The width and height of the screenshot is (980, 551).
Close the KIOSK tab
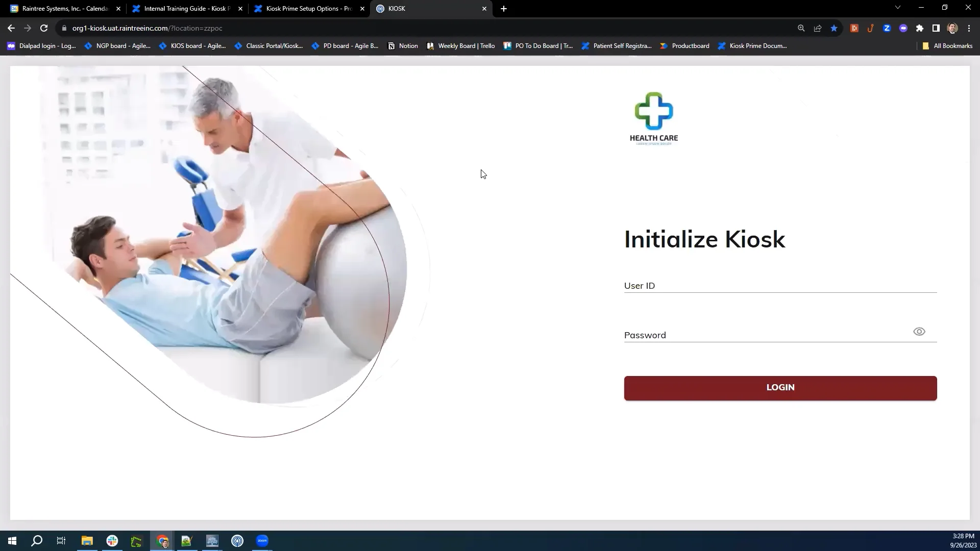pyautogui.click(x=484, y=9)
